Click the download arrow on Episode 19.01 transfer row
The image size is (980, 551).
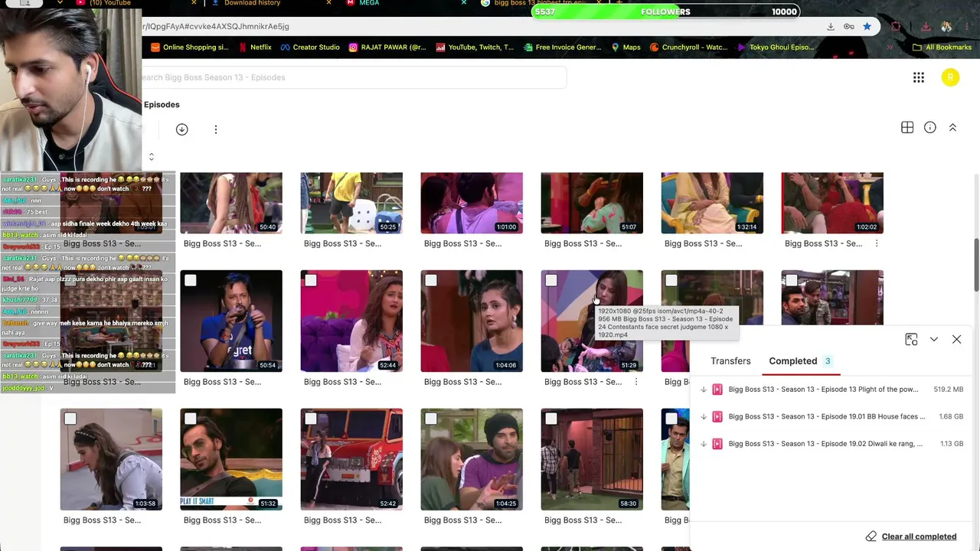point(704,416)
